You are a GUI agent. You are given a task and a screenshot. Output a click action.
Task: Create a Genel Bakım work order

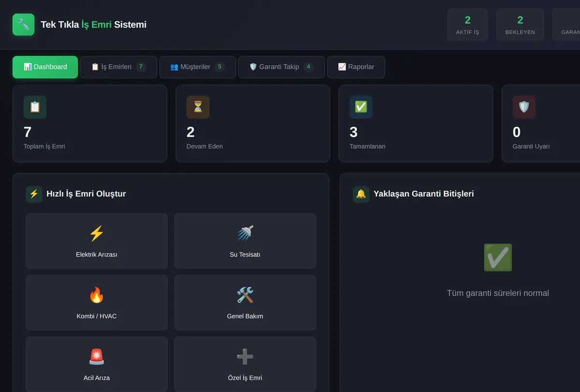245,303
